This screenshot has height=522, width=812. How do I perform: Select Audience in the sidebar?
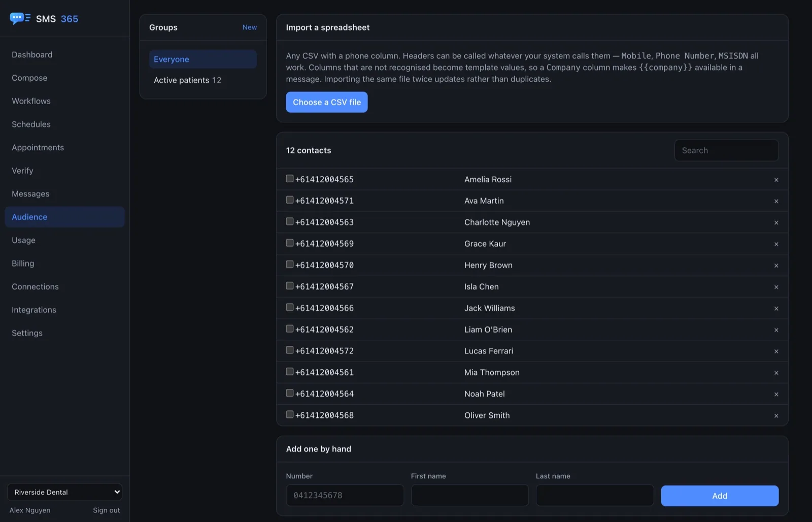pyautogui.click(x=64, y=217)
